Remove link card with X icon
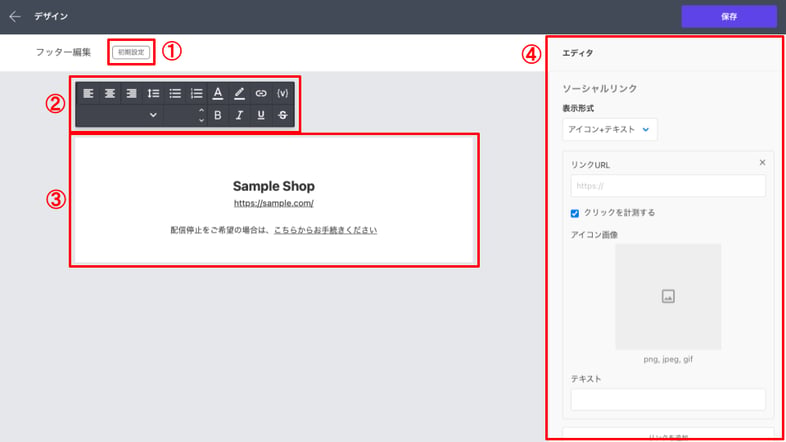Viewport: 786px width, 442px height. [762, 162]
